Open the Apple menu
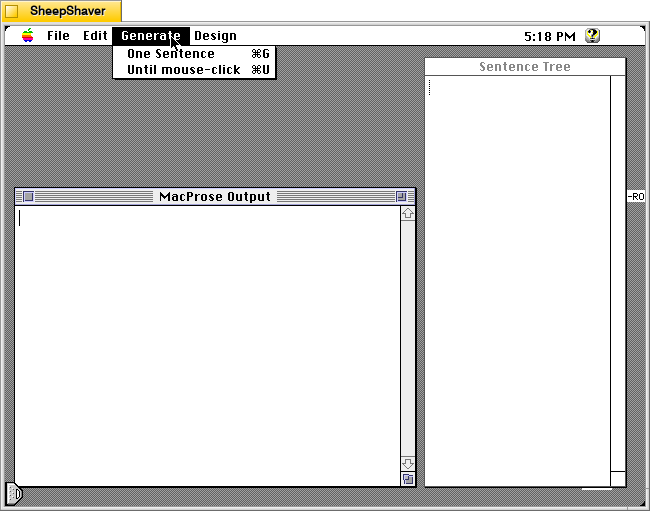The image size is (650, 511). pos(28,36)
